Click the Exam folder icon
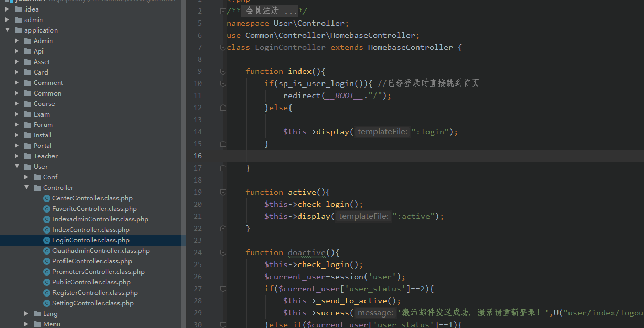 pyautogui.click(x=28, y=114)
